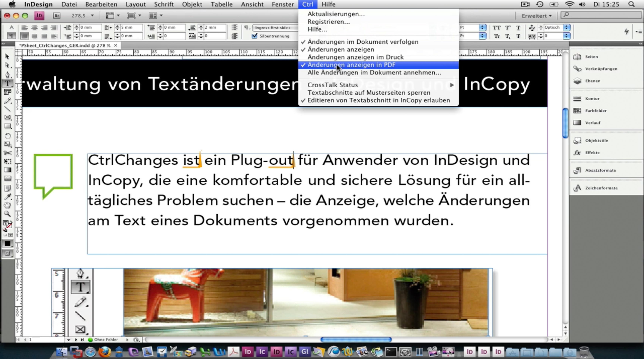Expand the CrossTalk Status submenu

pyautogui.click(x=378, y=85)
